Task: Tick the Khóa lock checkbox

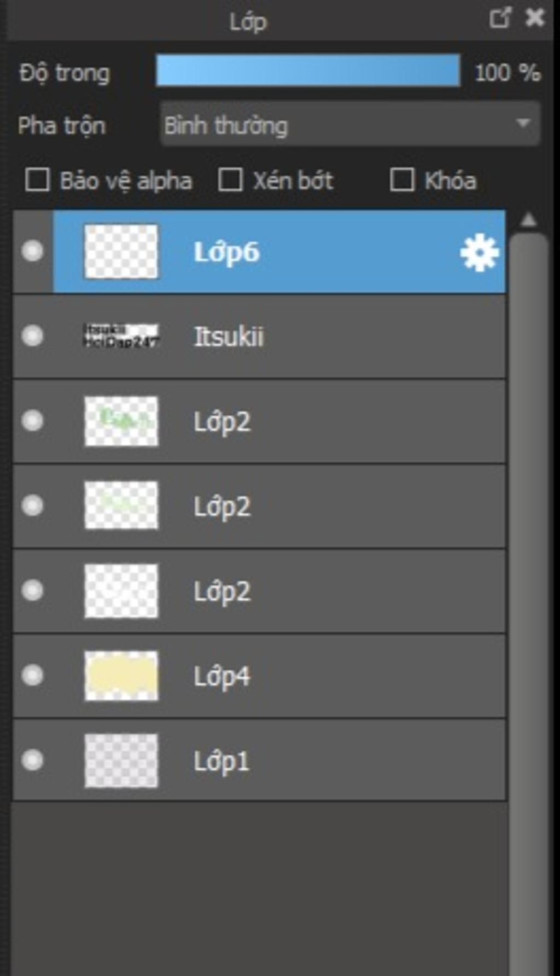Action: [x=402, y=179]
